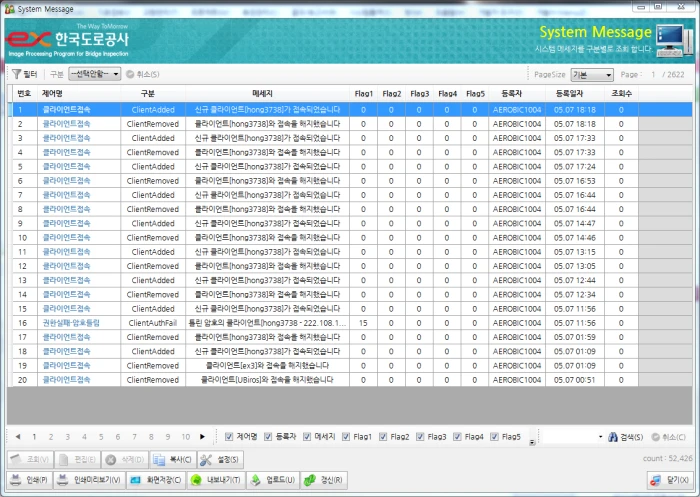This screenshot has height=497, width=700.
Task: Click the 복사(C) copy button
Action: 172,459
